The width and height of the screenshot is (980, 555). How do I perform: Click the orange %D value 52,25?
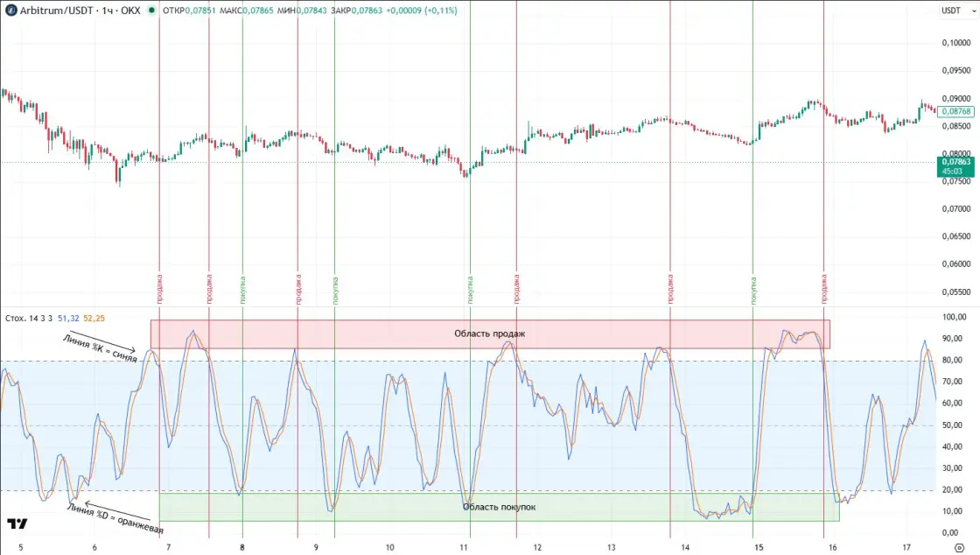pos(94,318)
